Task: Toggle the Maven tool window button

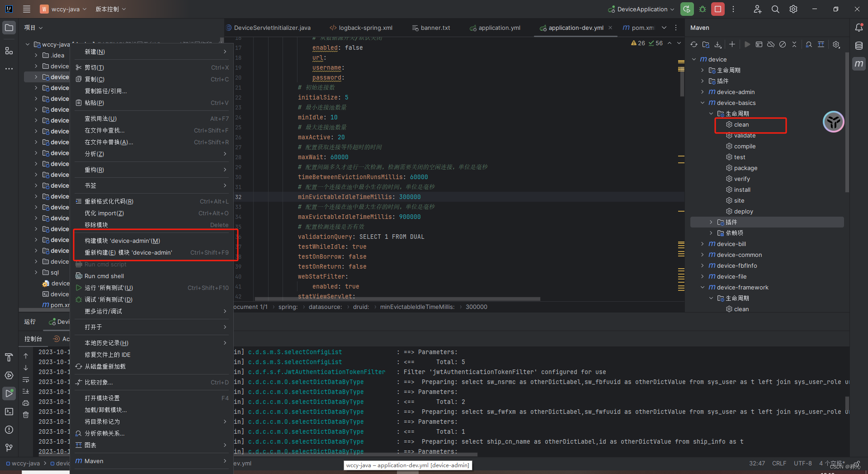Action: point(859,64)
